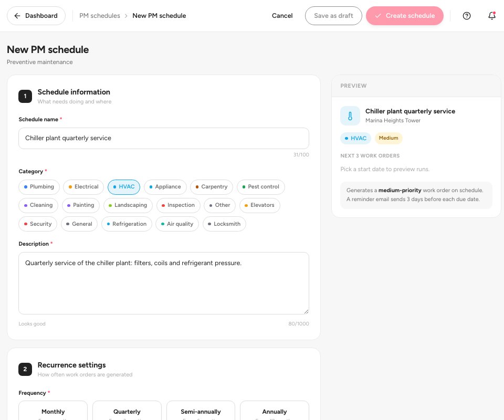The width and height of the screenshot is (504, 420).
Task: Open the notifications bell
Action: tap(492, 16)
